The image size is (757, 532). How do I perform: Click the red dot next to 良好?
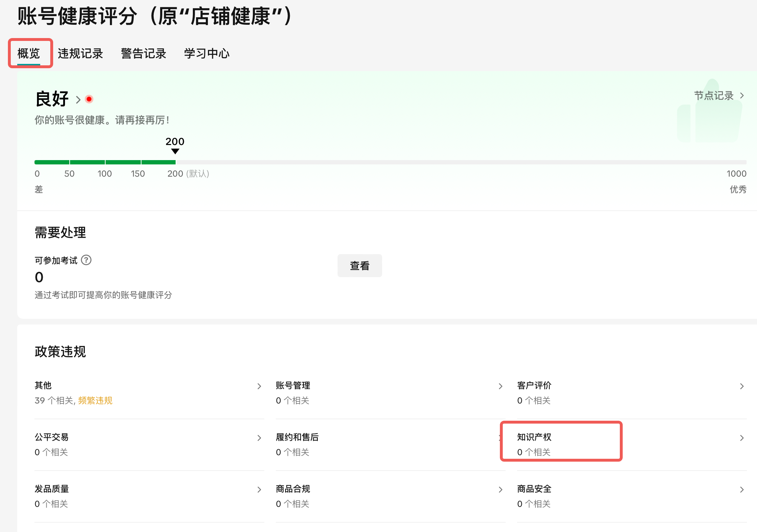coord(89,99)
